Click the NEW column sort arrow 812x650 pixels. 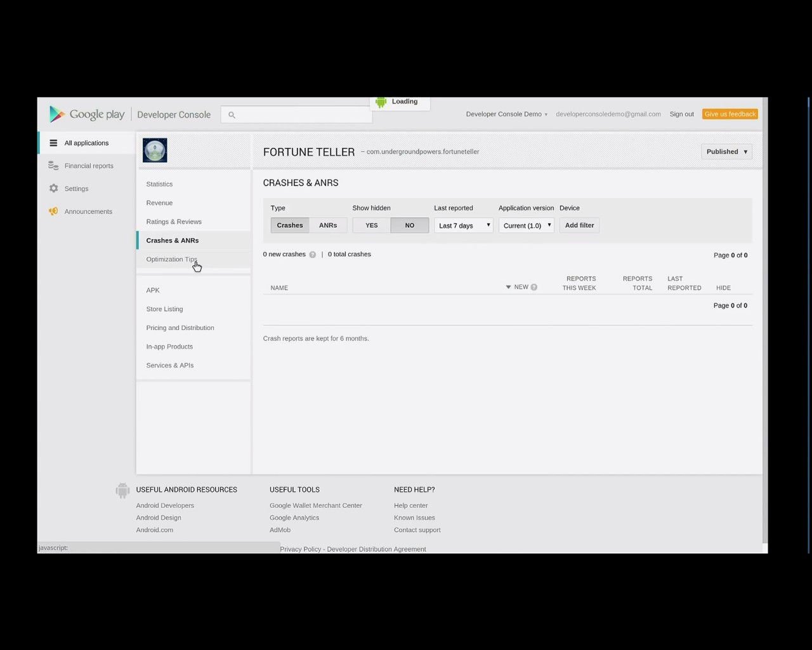coord(508,288)
